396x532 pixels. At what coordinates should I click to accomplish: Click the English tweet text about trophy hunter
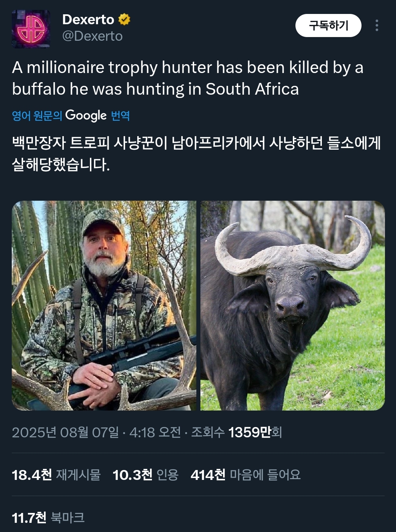point(188,78)
